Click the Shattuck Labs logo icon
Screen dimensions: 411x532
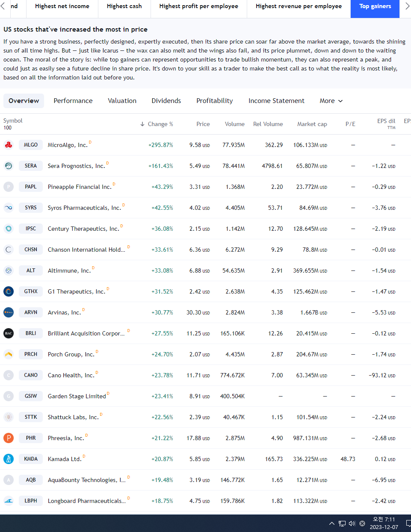click(9, 417)
